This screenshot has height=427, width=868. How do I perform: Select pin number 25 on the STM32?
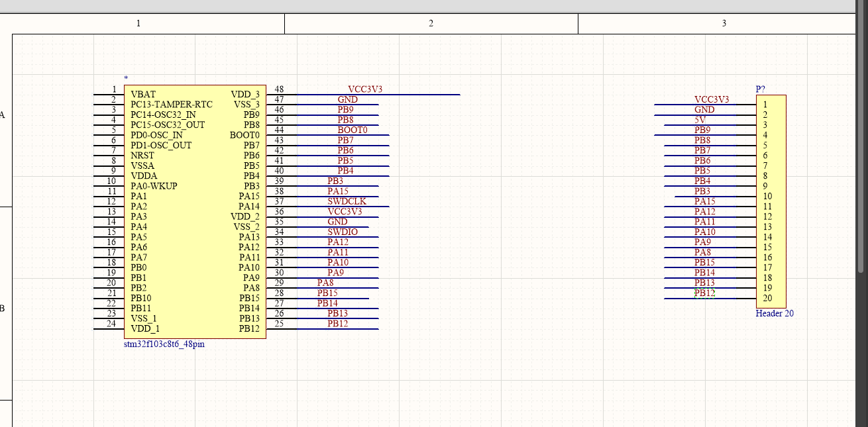pos(279,324)
